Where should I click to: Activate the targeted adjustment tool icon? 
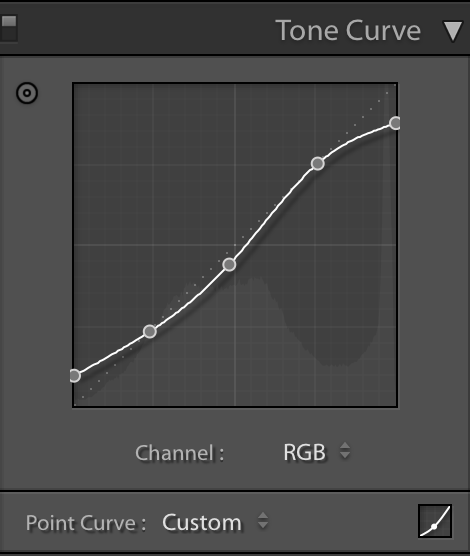(27, 93)
